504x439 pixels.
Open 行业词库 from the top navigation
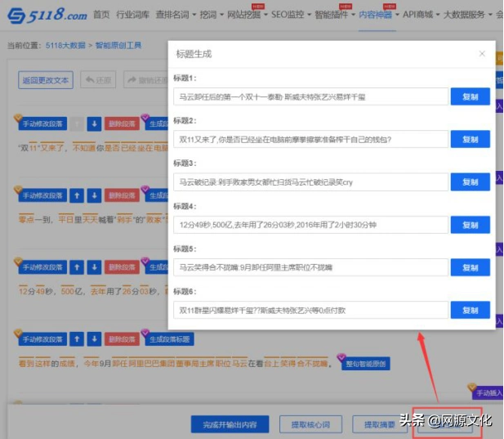132,15
